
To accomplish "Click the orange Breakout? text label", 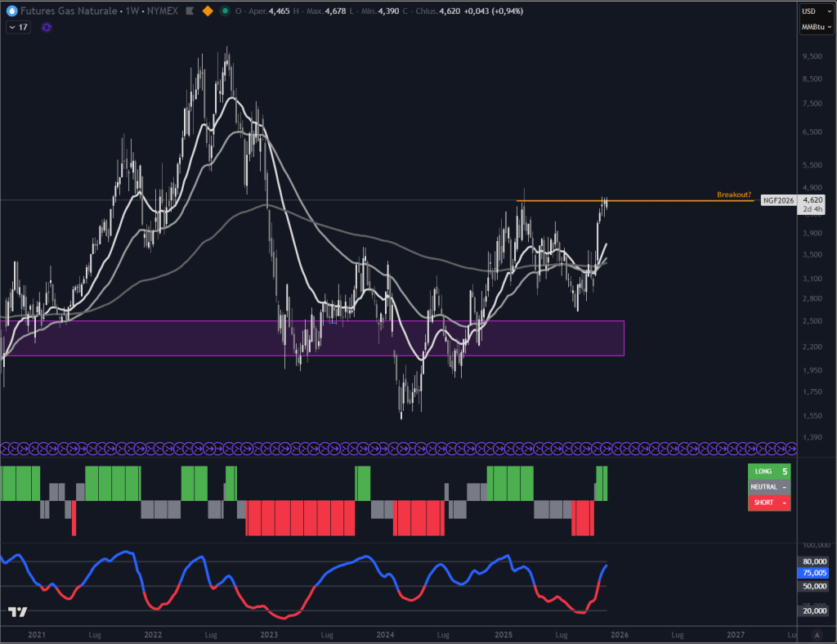I will tap(734, 195).
